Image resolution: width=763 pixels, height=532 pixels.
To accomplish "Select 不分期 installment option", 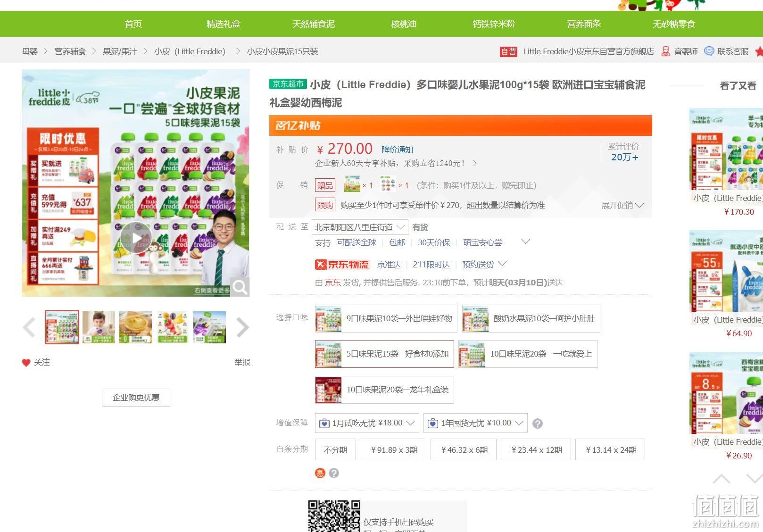I will coord(335,450).
